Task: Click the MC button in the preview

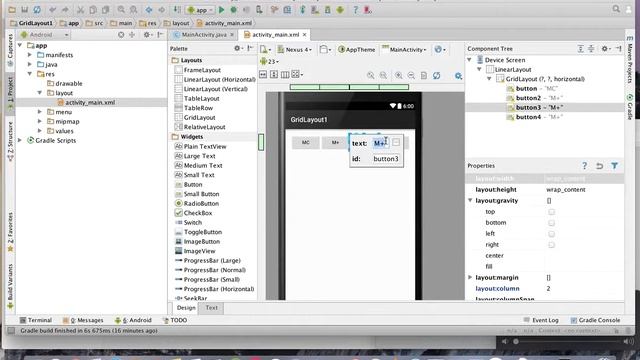Action: pyautogui.click(x=306, y=142)
